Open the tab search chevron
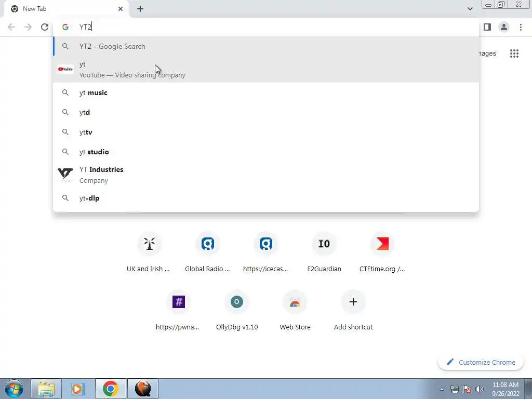Screen dimensions: 532x399 (470, 9)
